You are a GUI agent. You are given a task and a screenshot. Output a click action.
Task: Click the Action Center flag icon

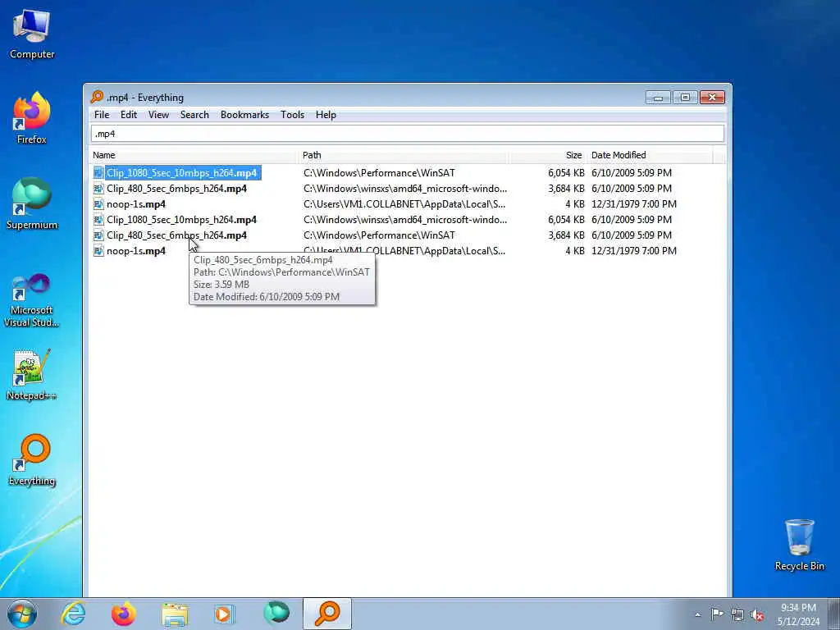[717, 614]
